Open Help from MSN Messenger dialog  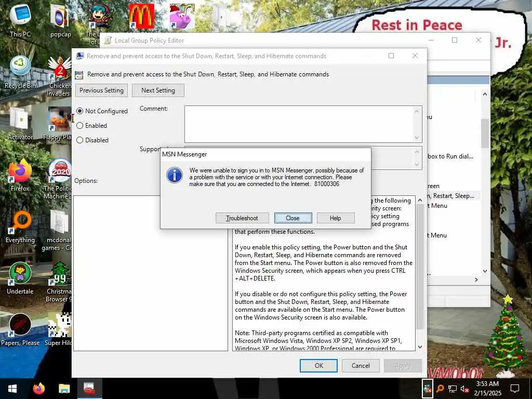[335, 218]
